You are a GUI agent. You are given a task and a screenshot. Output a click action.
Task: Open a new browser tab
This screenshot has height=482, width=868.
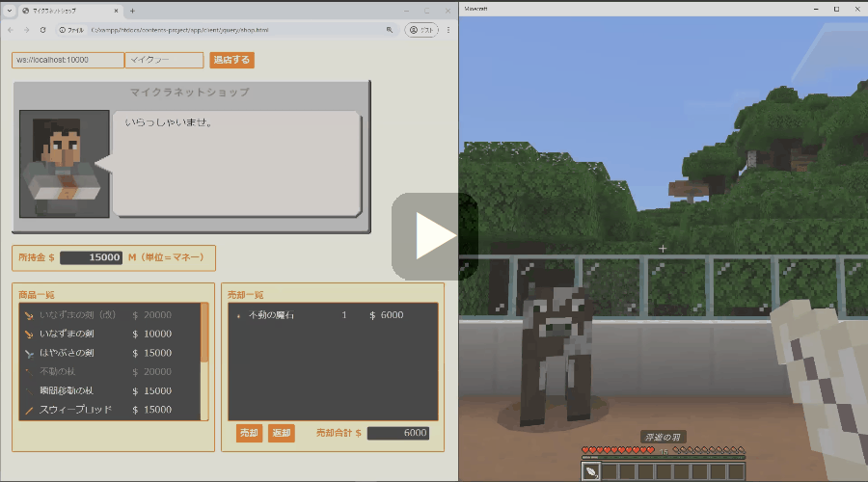[132, 11]
